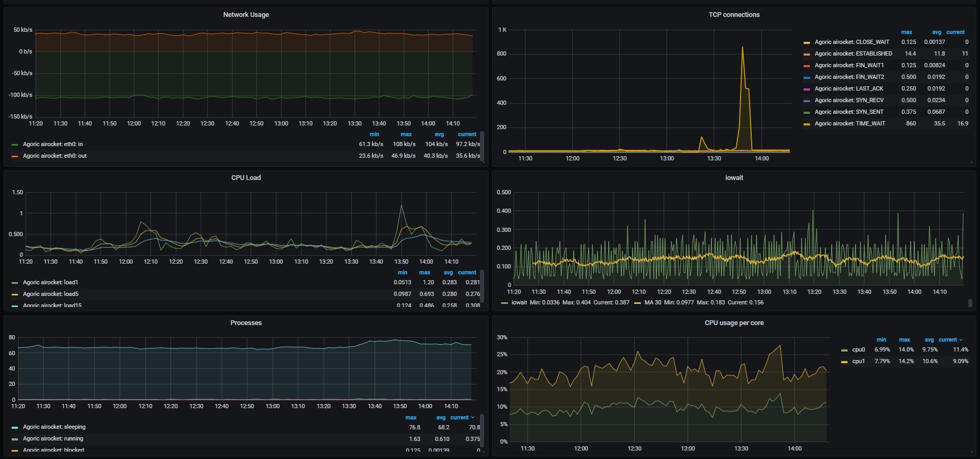980x459 pixels.
Task: Toggle the MA 30 series in iowait
Action: pos(653,302)
